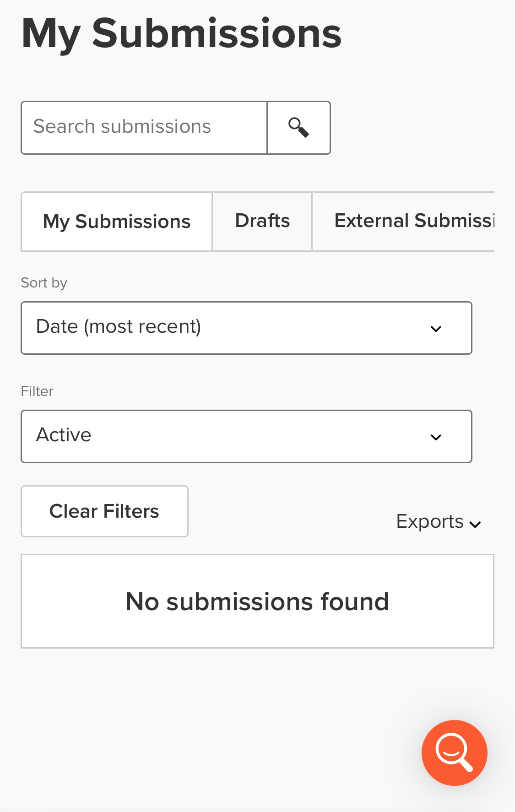Expand the Exports menu
This screenshot has width=515, height=812.
coord(438,522)
